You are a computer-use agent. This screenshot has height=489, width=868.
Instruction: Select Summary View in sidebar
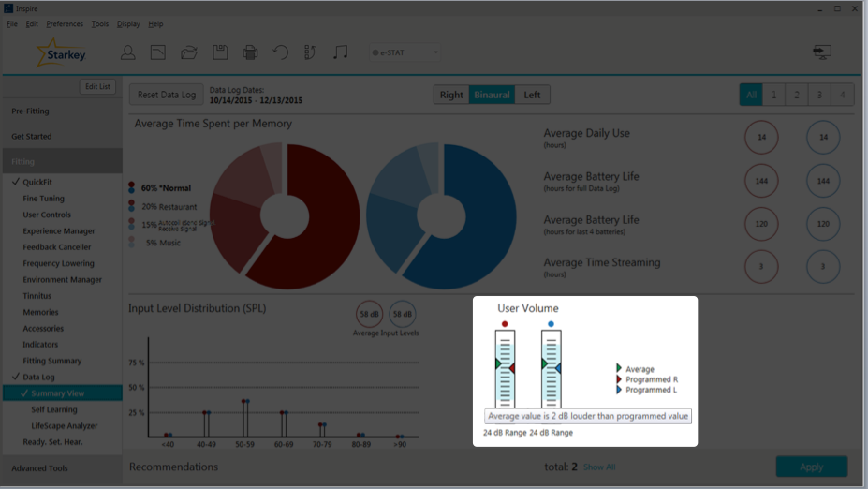(62, 393)
